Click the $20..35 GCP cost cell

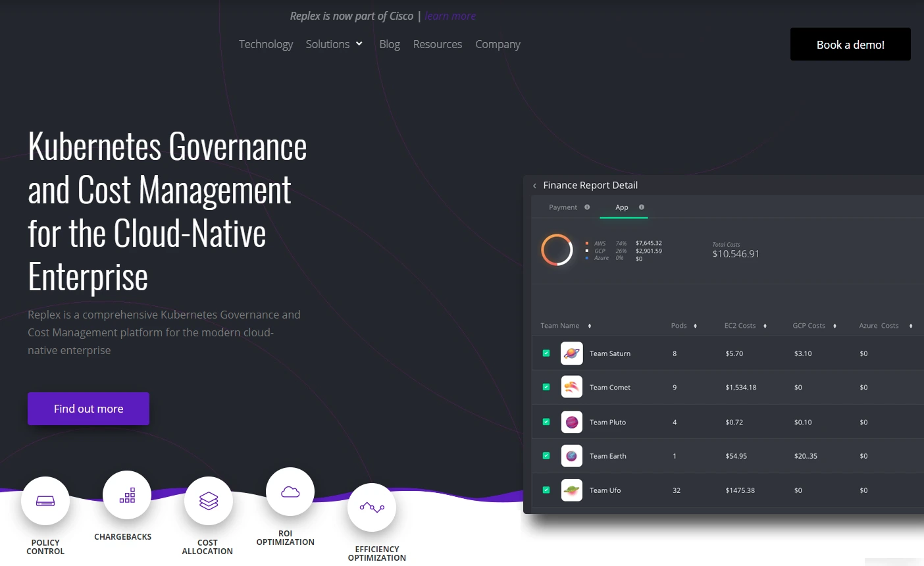pos(806,455)
